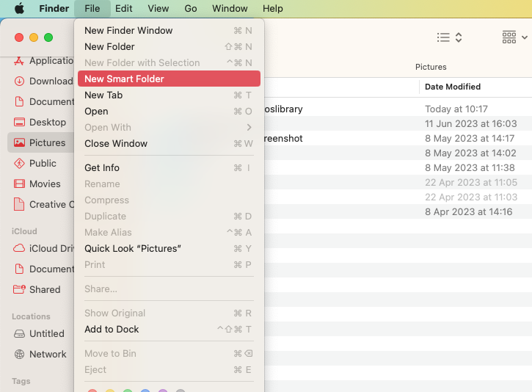
Task: Select Public in the sidebar
Action: click(x=43, y=163)
